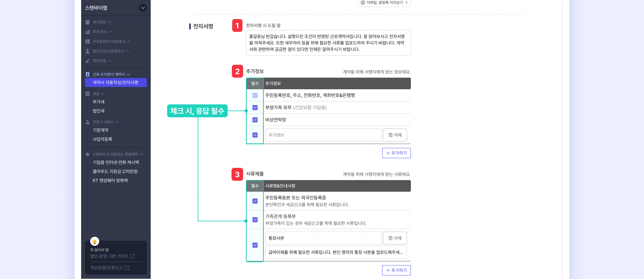Image resolution: width=644 pixels, height=279 pixels.
Task: Open 이메일, 알림톡 미리보기 preview link
Action: point(384,3)
